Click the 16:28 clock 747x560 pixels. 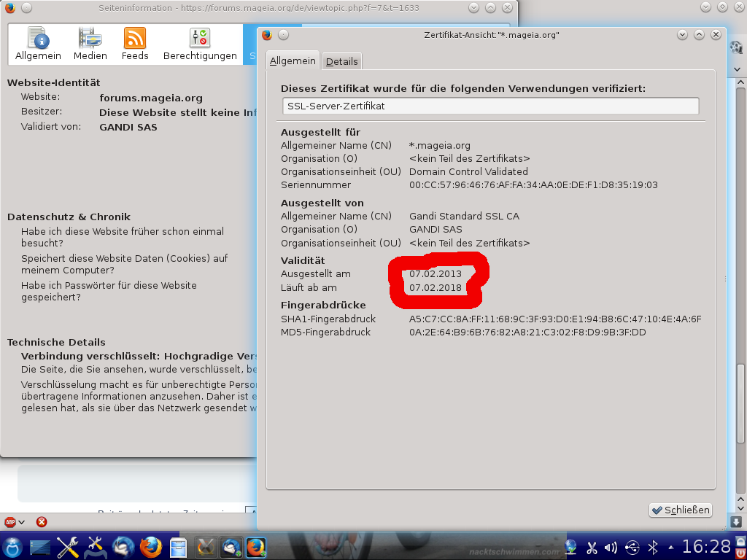click(x=706, y=547)
